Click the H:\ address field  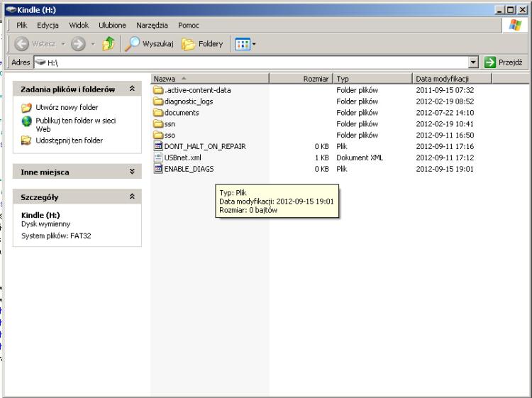pos(251,62)
